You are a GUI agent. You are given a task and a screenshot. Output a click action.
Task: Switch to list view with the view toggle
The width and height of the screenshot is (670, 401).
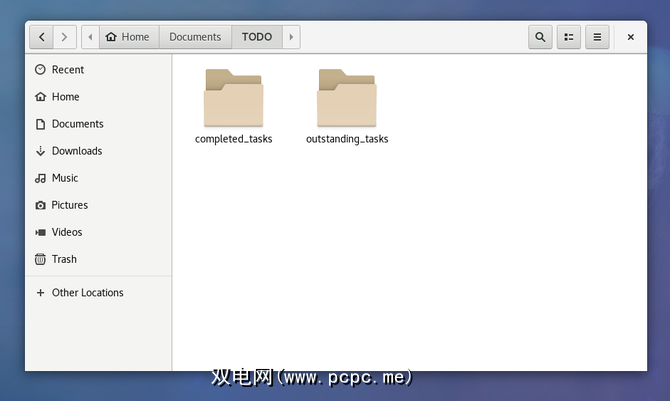pyautogui.click(x=569, y=37)
